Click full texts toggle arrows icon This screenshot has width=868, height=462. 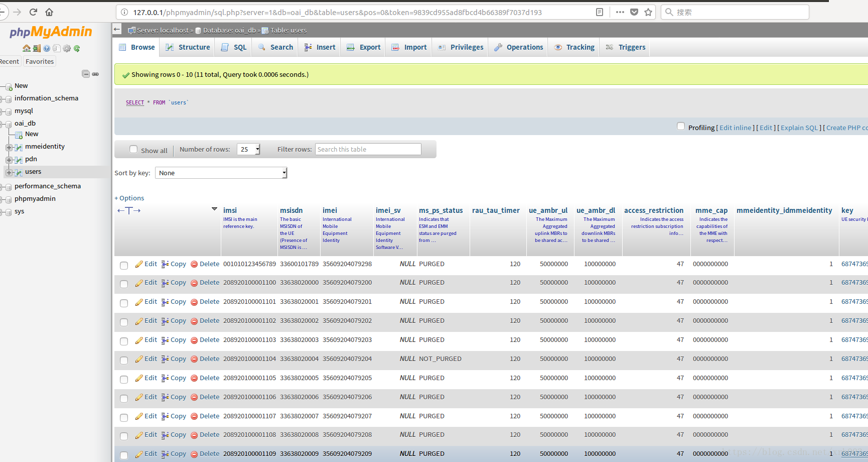pos(129,210)
